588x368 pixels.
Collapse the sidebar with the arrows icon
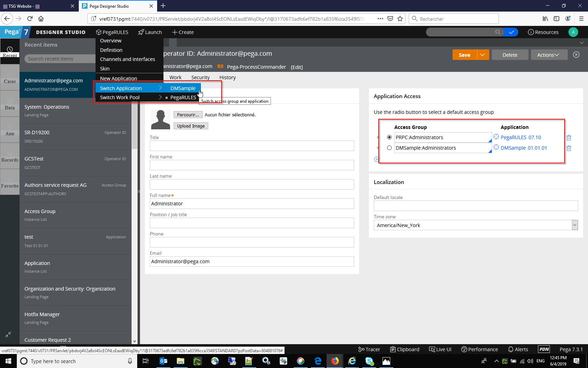pyautogui.click(x=8, y=335)
